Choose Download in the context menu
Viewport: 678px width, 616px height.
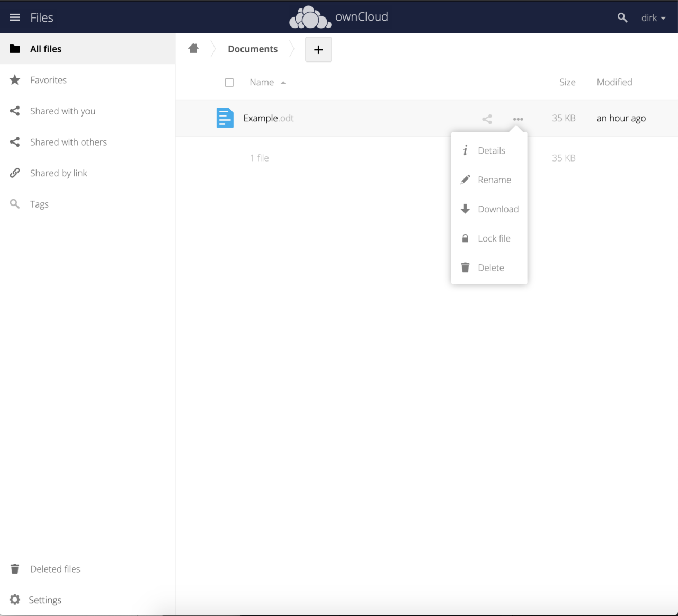(x=497, y=209)
